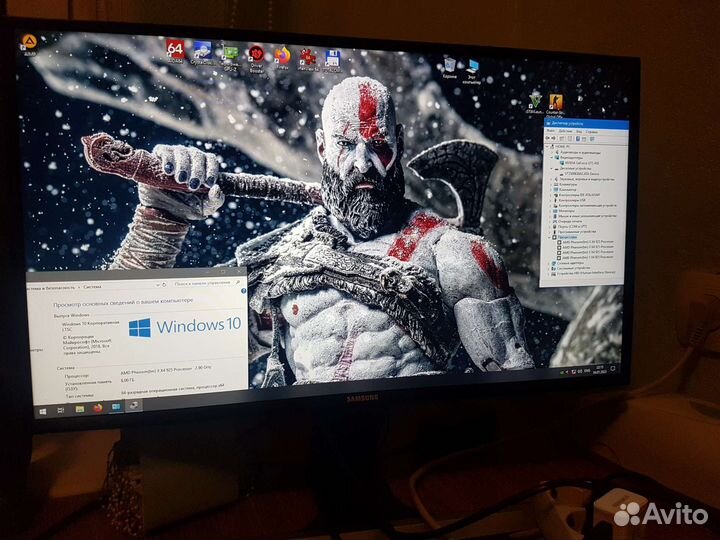Click the Control Panel search field
The width and height of the screenshot is (720, 540).
click(207, 283)
